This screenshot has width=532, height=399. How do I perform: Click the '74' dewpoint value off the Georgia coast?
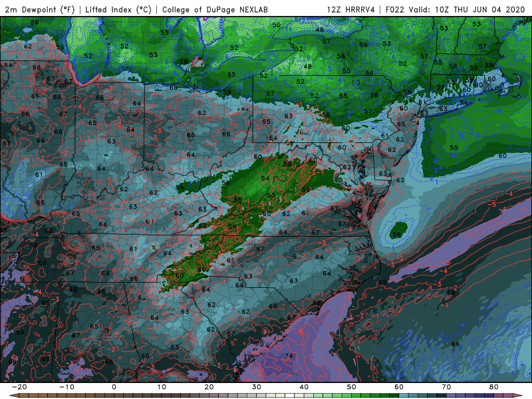(x=289, y=356)
